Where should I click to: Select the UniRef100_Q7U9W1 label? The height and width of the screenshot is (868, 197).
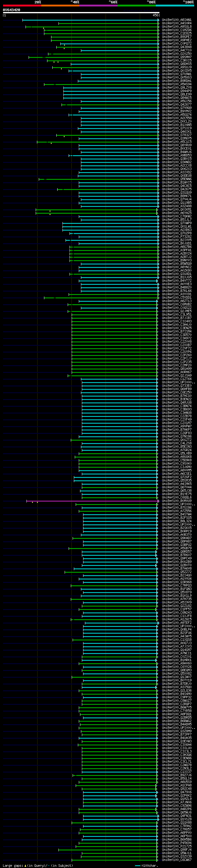coord(177,74)
